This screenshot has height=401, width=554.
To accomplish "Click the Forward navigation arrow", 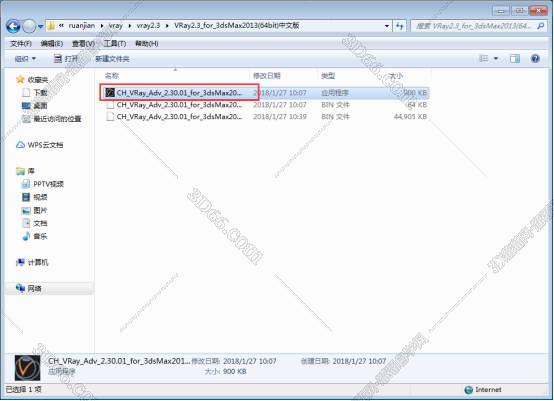I will [29, 26].
